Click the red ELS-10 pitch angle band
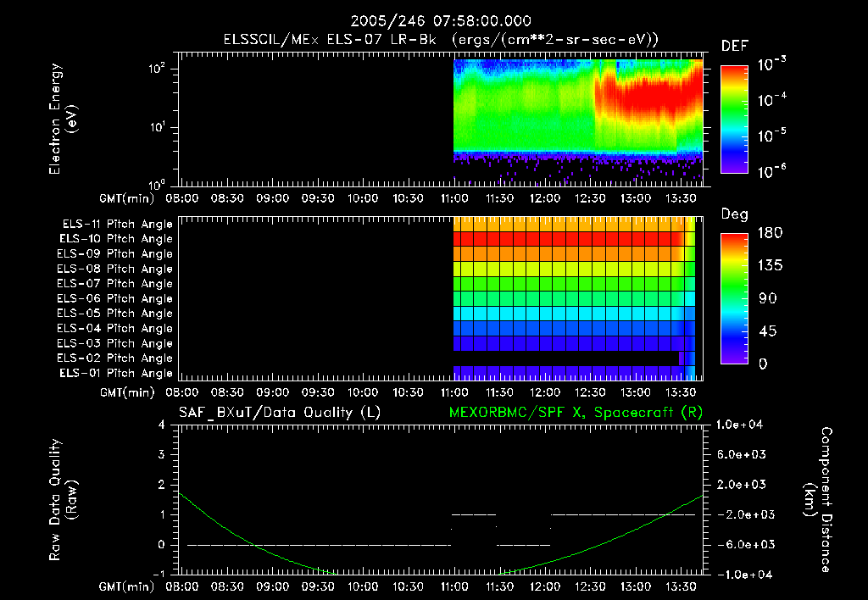This screenshot has height=600, width=868. click(x=567, y=239)
